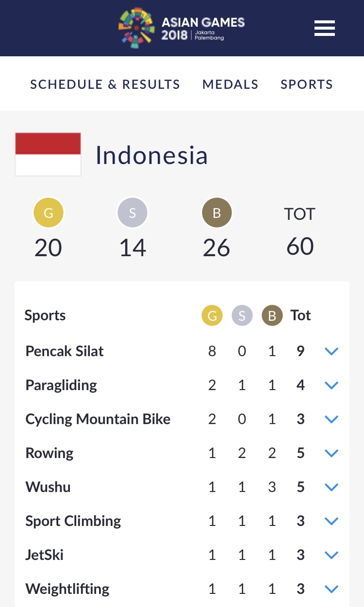Open the Schedule & Results tab
The width and height of the screenshot is (364, 607).
(x=105, y=84)
